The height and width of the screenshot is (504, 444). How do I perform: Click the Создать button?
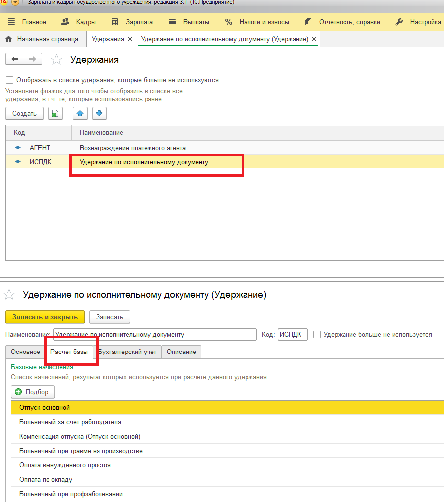(x=24, y=113)
